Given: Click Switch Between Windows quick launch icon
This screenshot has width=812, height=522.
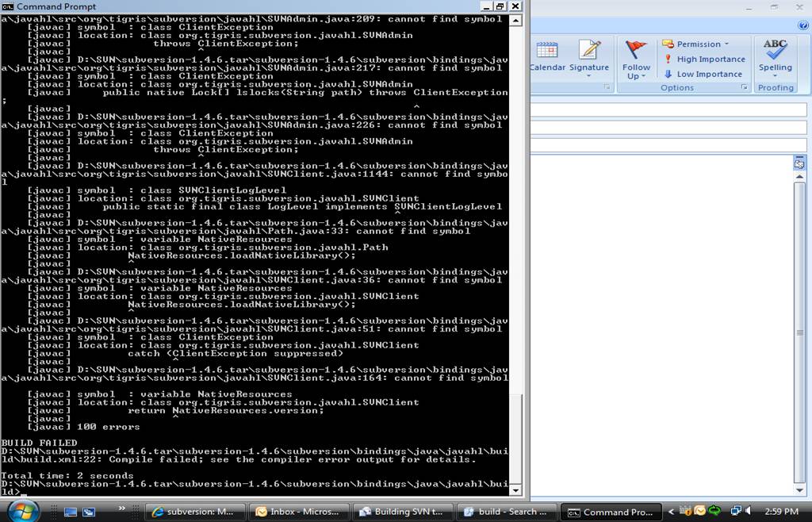Looking at the screenshot, I should click(89, 512).
